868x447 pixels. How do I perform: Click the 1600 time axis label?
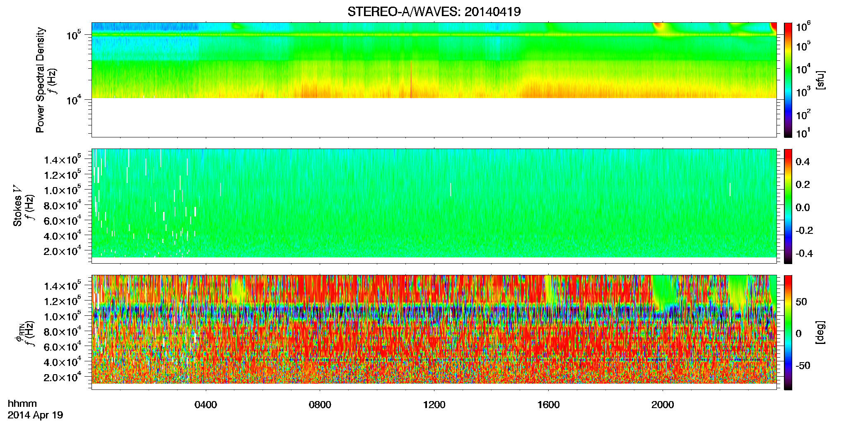[548, 405]
